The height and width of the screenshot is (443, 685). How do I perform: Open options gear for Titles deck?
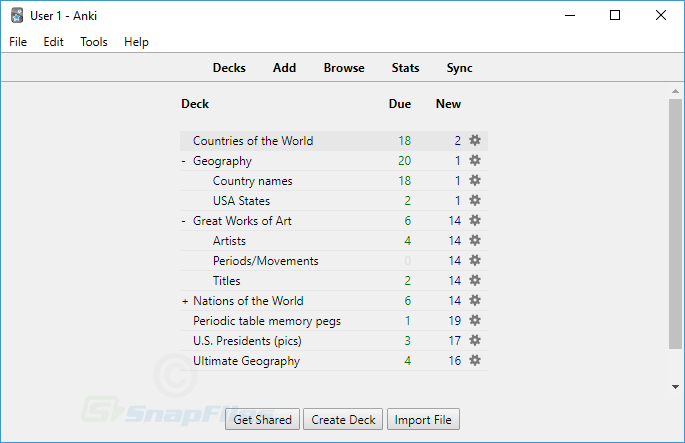point(475,280)
